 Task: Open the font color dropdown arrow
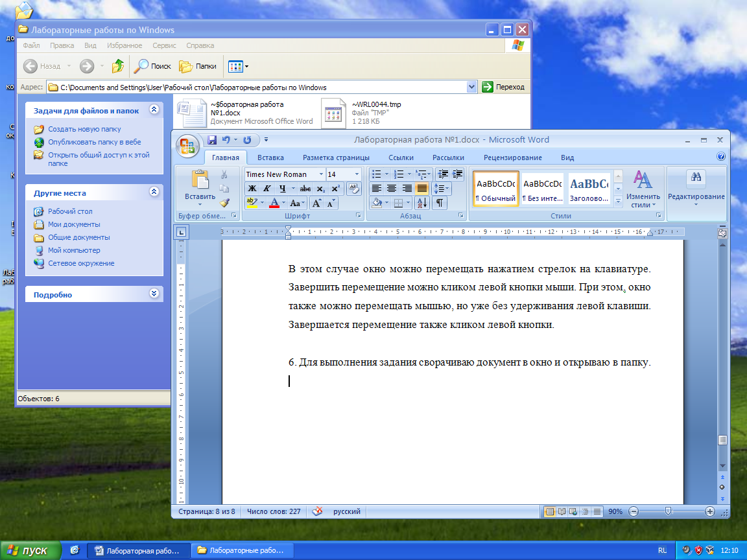pos(283,204)
